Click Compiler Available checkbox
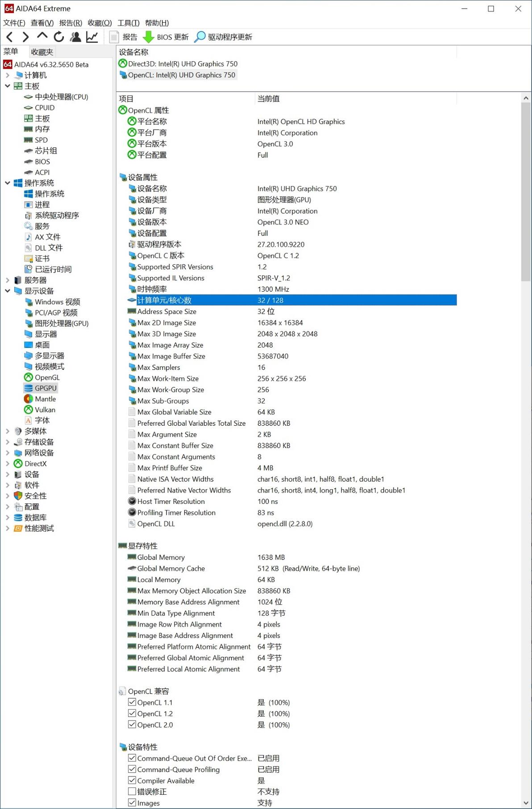The image size is (532, 809). 132,780
